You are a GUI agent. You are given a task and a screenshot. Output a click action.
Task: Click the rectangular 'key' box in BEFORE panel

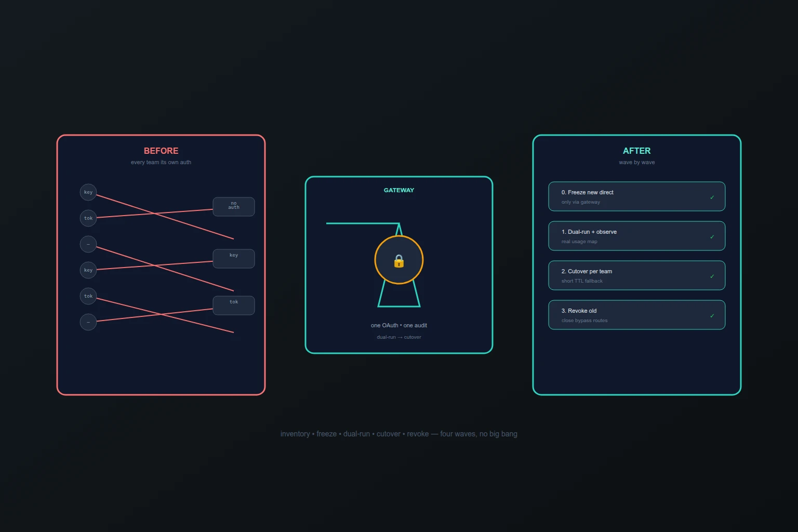coord(234,259)
